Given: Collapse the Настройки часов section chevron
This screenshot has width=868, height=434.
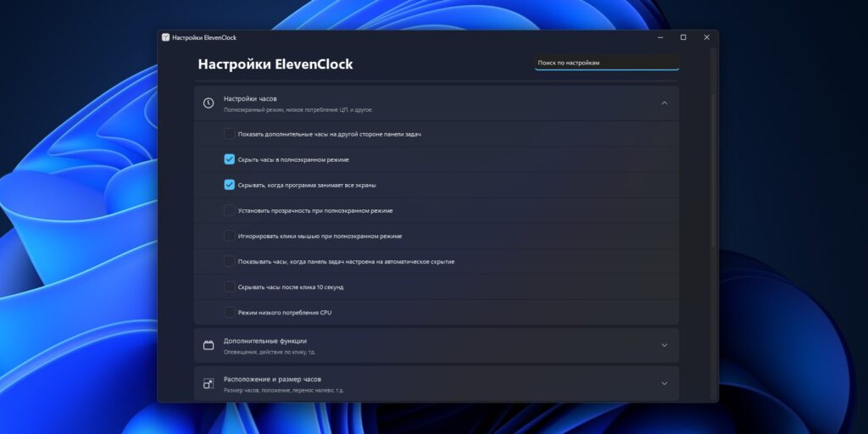Looking at the screenshot, I should coord(665,103).
